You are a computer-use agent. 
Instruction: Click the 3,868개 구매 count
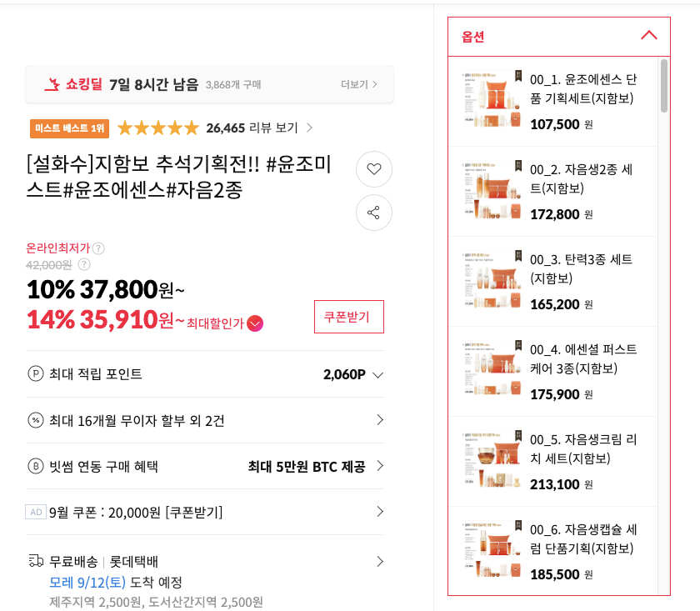click(x=233, y=85)
